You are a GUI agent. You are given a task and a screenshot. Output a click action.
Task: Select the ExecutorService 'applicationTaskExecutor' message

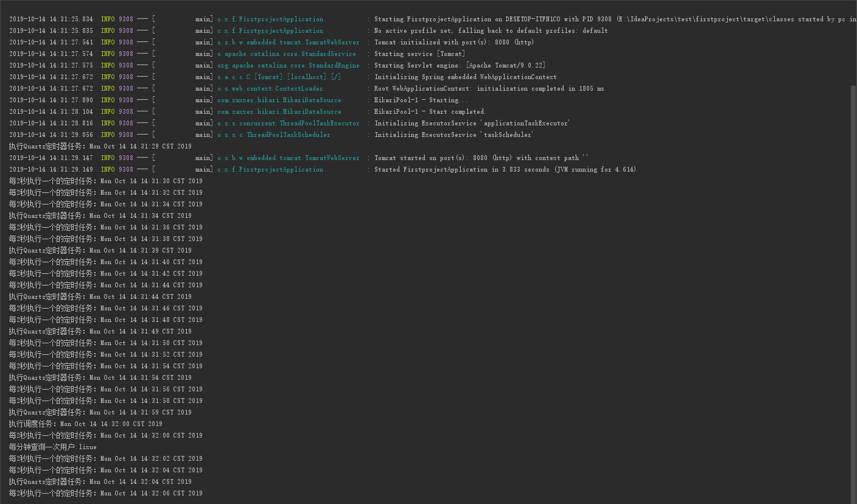tap(472, 124)
